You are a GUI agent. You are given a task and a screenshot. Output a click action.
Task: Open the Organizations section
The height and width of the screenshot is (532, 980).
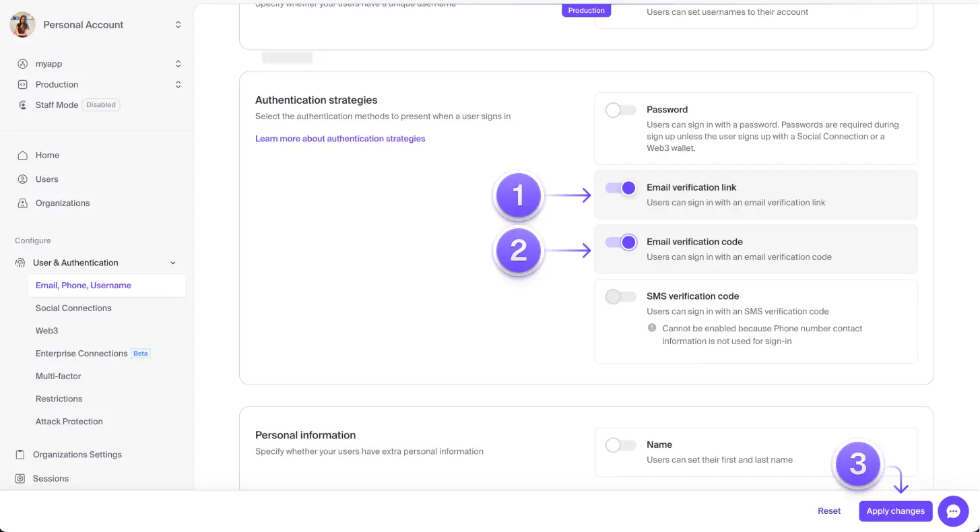(63, 203)
